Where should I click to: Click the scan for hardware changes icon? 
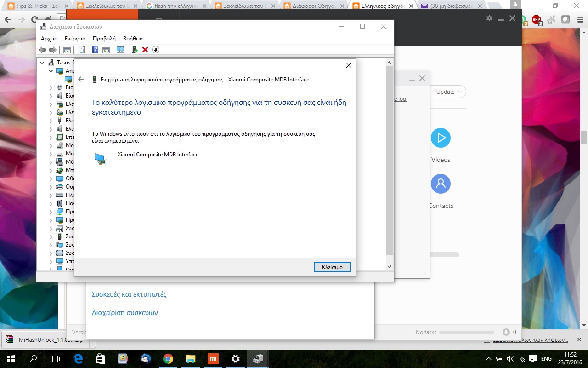(x=120, y=50)
